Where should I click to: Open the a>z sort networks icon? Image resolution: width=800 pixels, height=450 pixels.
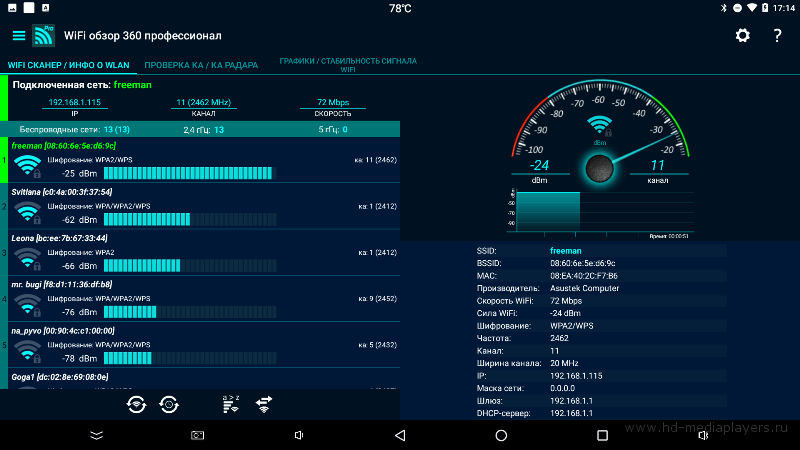pos(231,404)
